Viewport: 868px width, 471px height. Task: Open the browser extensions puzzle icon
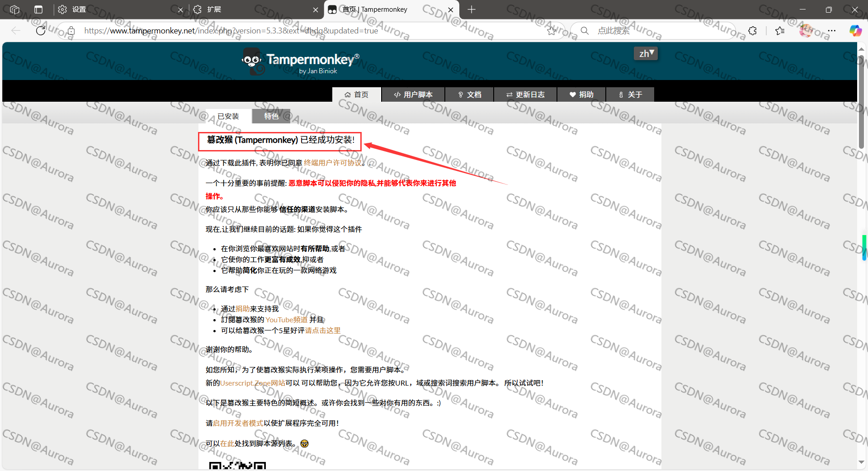coord(753,31)
